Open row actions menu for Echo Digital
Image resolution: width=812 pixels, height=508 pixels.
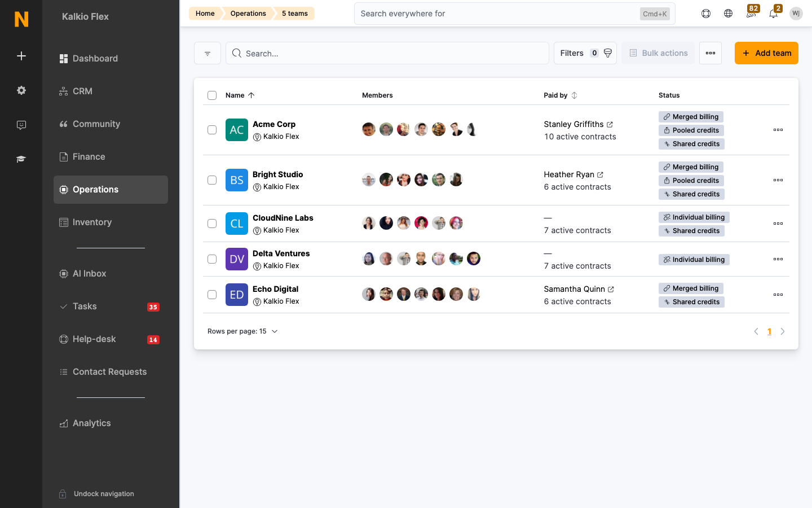pyautogui.click(x=778, y=295)
